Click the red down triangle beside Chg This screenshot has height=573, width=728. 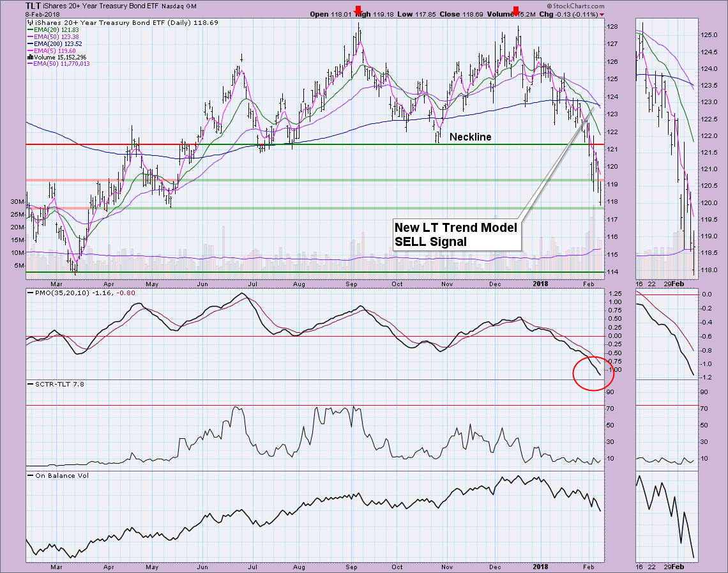point(602,15)
